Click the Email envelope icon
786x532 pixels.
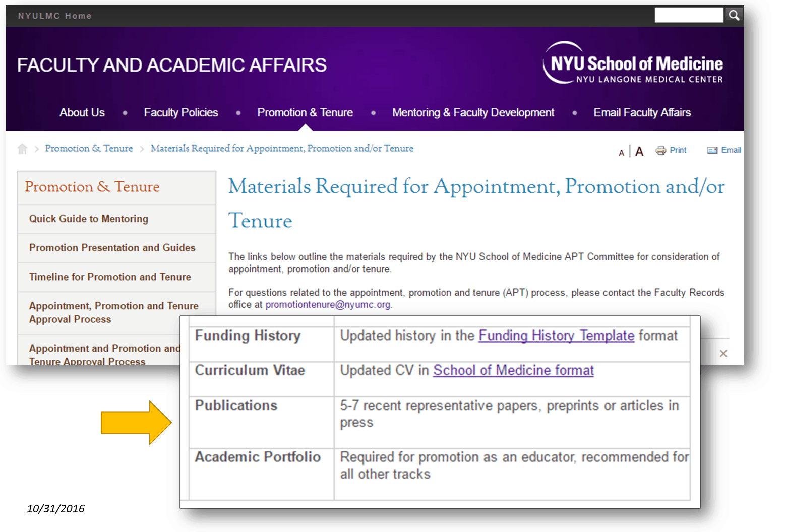click(712, 150)
